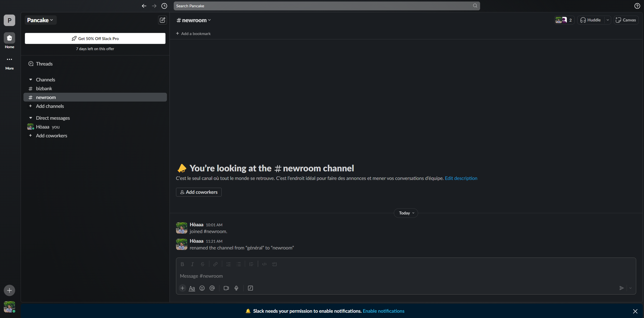Toggle the Aa formatting toolbar visibility
The height and width of the screenshot is (318, 644).
(192, 288)
